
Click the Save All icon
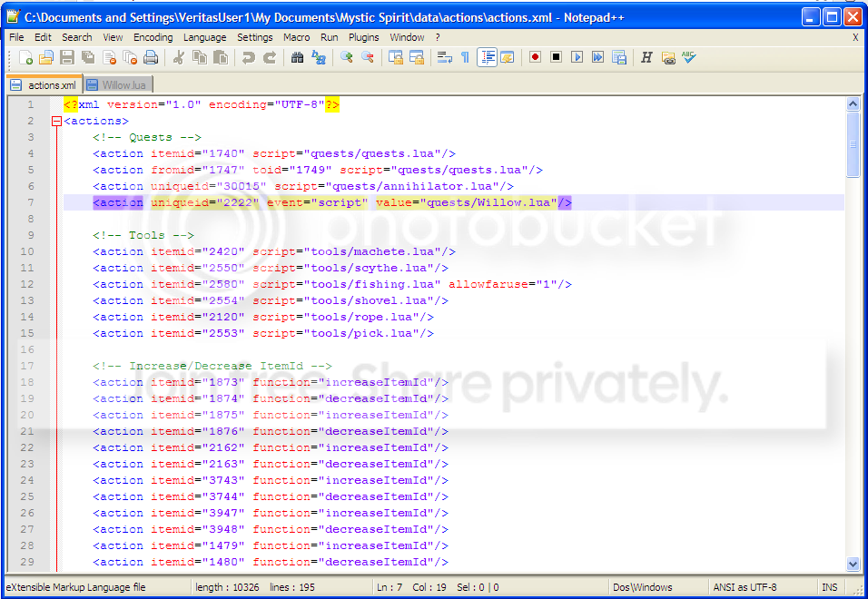88,57
